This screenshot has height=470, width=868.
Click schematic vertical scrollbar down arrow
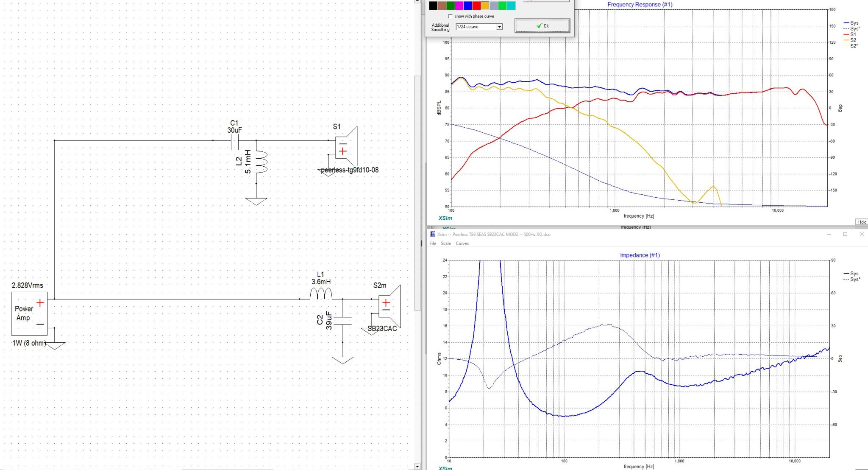(417, 466)
